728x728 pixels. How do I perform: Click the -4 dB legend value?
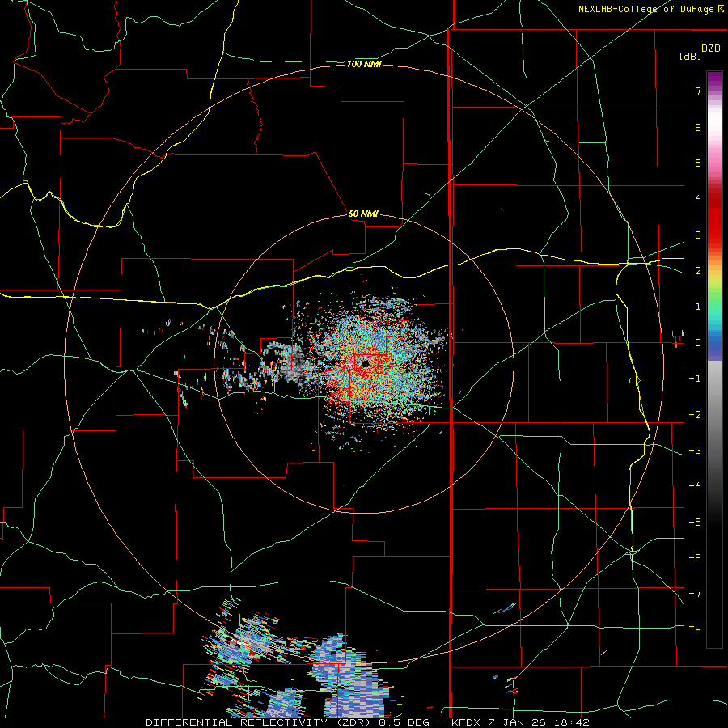(695, 486)
